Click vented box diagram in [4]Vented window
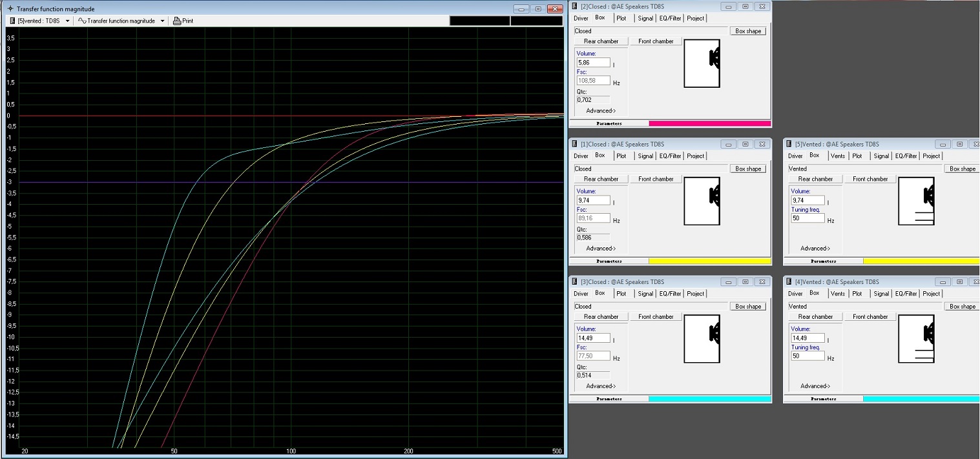Viewport: 980px width, 459px height. click(x=916, y=338)
